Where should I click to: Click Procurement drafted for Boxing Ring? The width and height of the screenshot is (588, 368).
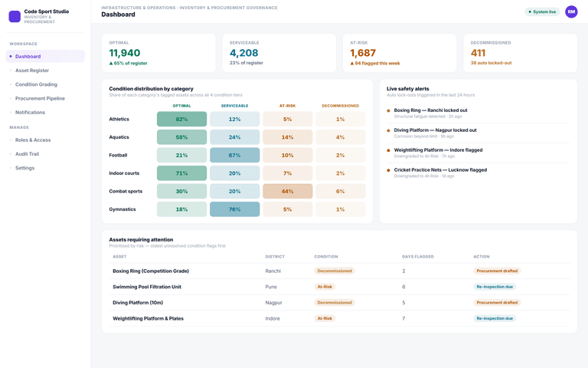497,271
